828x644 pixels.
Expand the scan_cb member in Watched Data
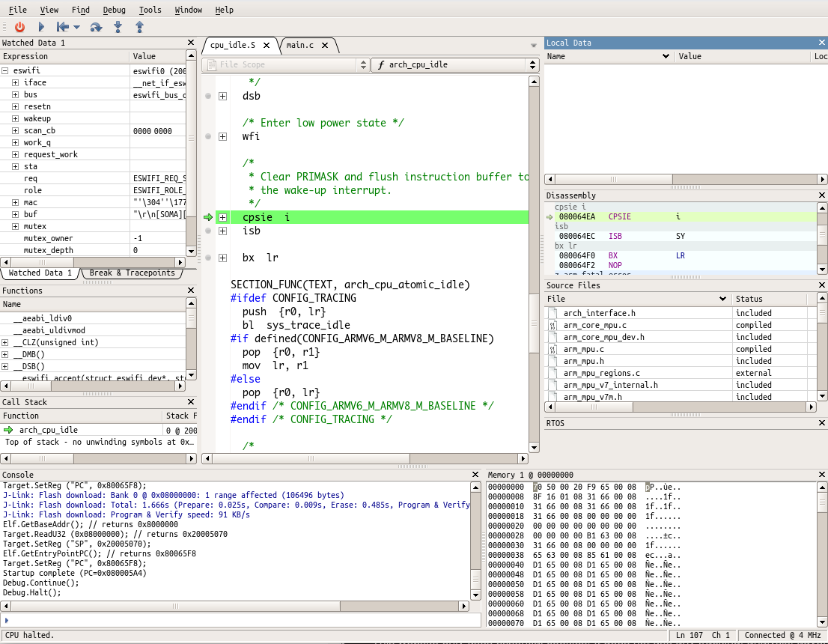pyautogui.click(x=15, y=130)
